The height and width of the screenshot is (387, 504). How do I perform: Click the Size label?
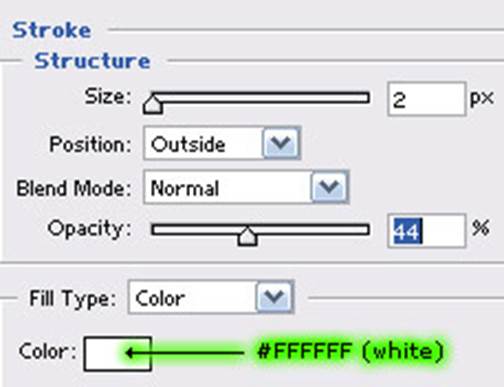[x=108, y=97]
